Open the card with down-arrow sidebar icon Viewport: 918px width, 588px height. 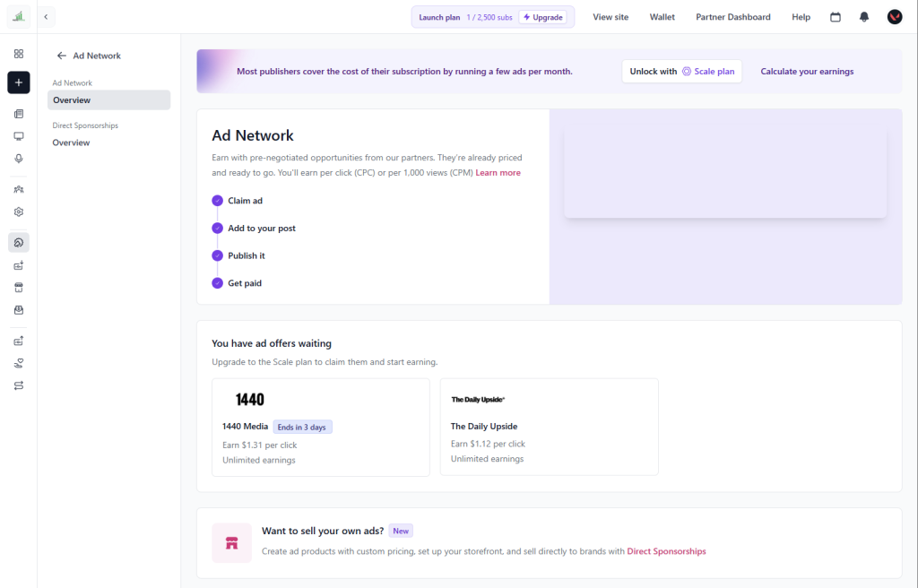(x=19, y=265)
